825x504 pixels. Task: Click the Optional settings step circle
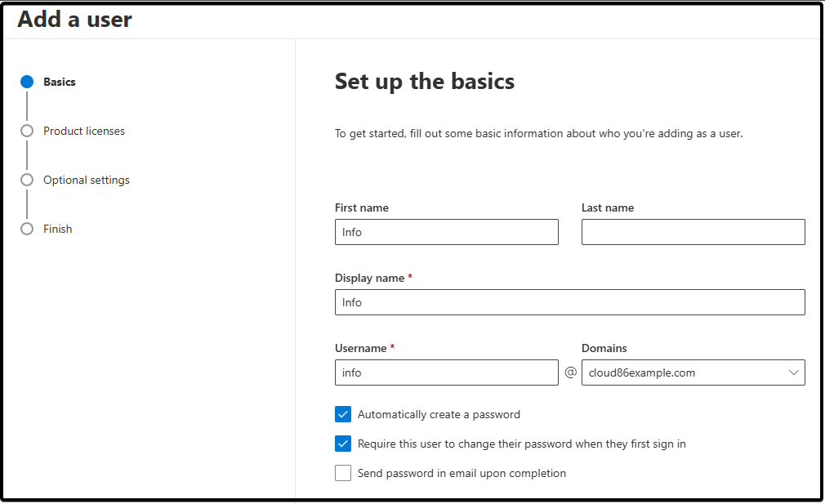tap(27, 180)
